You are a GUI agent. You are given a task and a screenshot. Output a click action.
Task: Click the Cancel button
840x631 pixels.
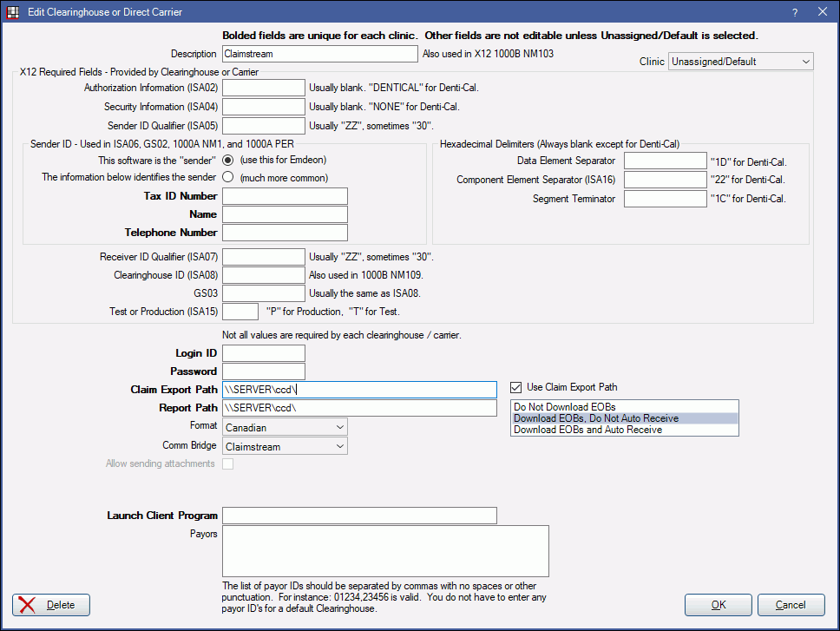click(791, 605)
